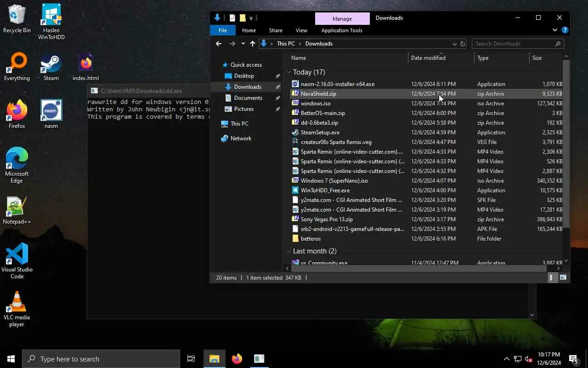
Task: Open Task View on taskbar
Action: (191, 359)
